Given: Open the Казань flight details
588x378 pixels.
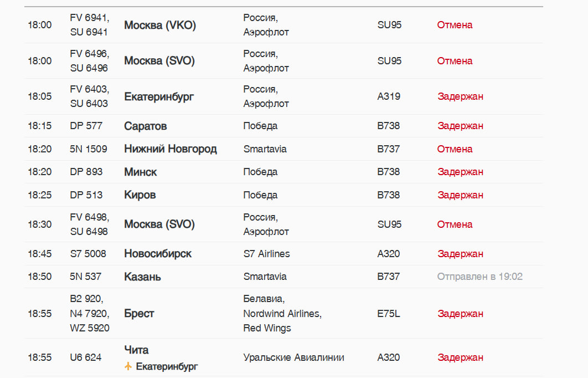Looking at the screenshot, I should click(143, 277).
